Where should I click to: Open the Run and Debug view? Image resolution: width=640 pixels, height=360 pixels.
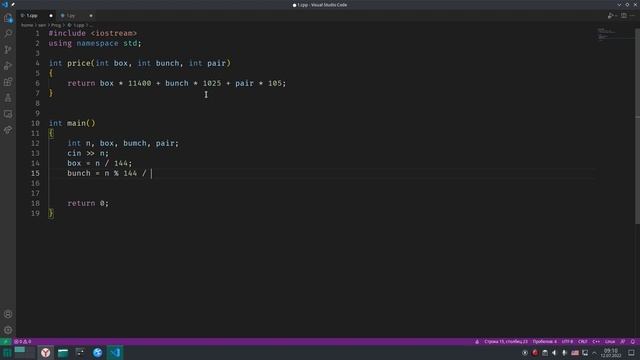click(8, 66)
